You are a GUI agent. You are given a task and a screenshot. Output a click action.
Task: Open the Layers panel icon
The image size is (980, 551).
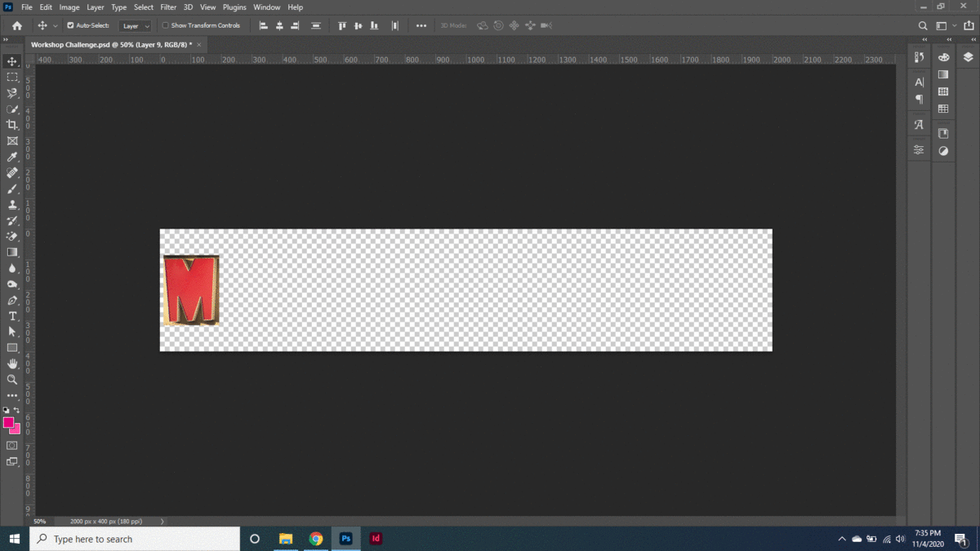(x=968, y=57)
